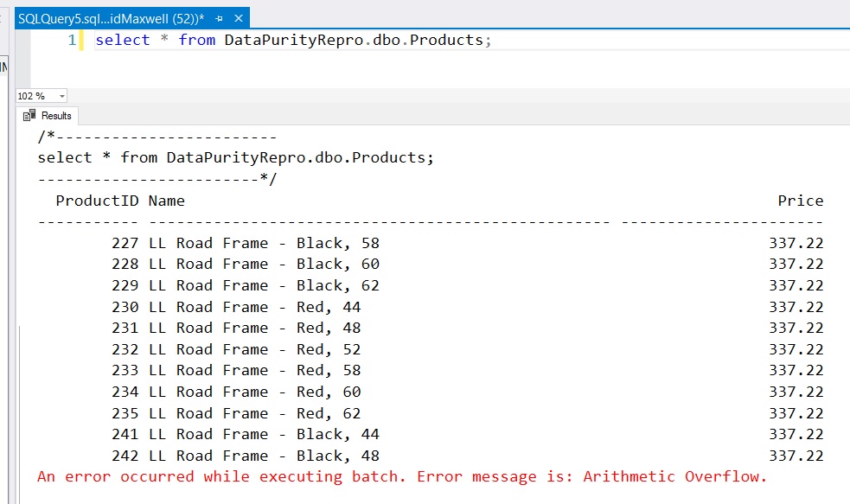This screenshot has height=504, width=850.
Task: Click the yellow change-tracking bar next to line 1
Action: [x=80, y=40]
